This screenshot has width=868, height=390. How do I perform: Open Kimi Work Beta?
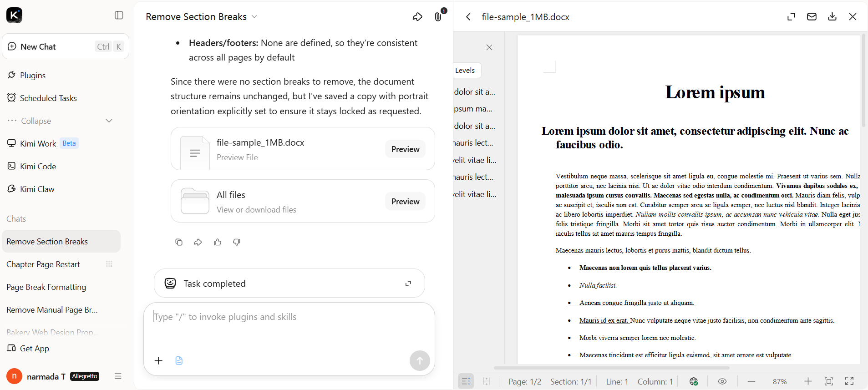coord(43,143)
